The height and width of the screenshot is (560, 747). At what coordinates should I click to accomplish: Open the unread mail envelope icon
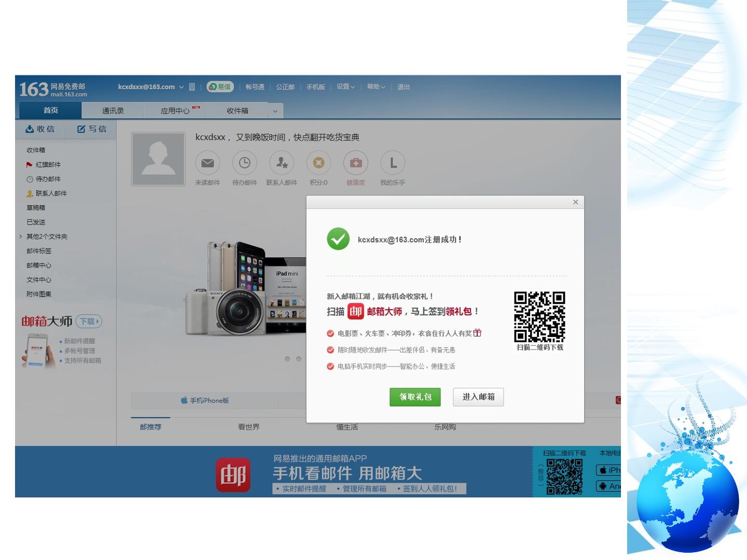pyautogui.click(x=208, y=163)
